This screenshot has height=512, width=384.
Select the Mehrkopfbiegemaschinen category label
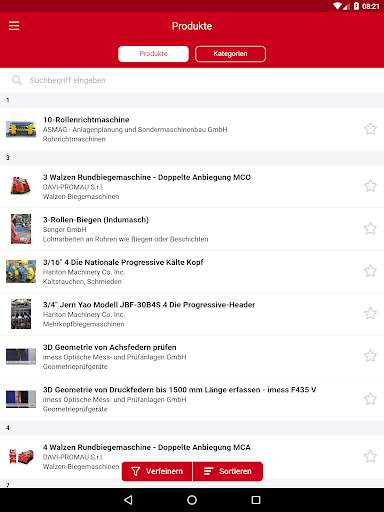[x=83, y=324]
